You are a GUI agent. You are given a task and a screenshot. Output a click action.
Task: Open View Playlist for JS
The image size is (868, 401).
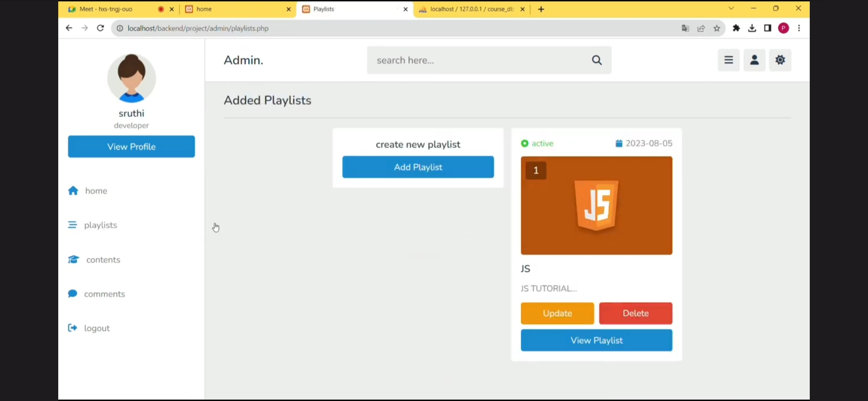(x=596, y=340)
